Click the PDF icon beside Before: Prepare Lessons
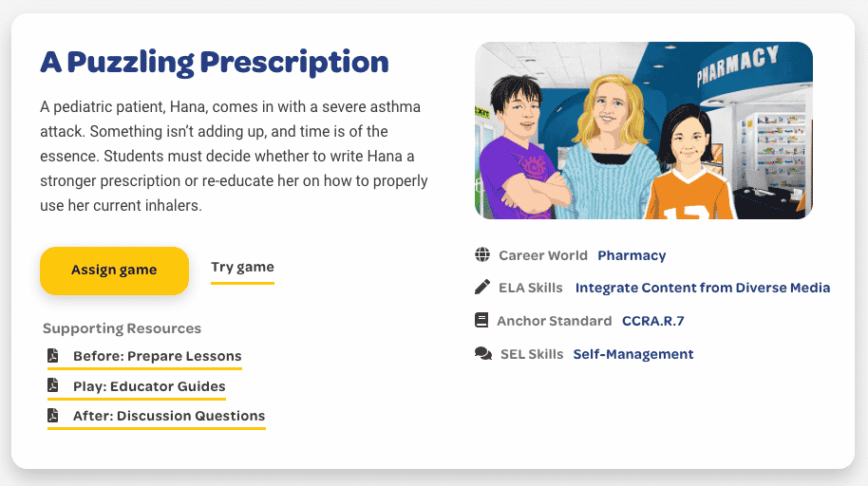 point(53,355)
